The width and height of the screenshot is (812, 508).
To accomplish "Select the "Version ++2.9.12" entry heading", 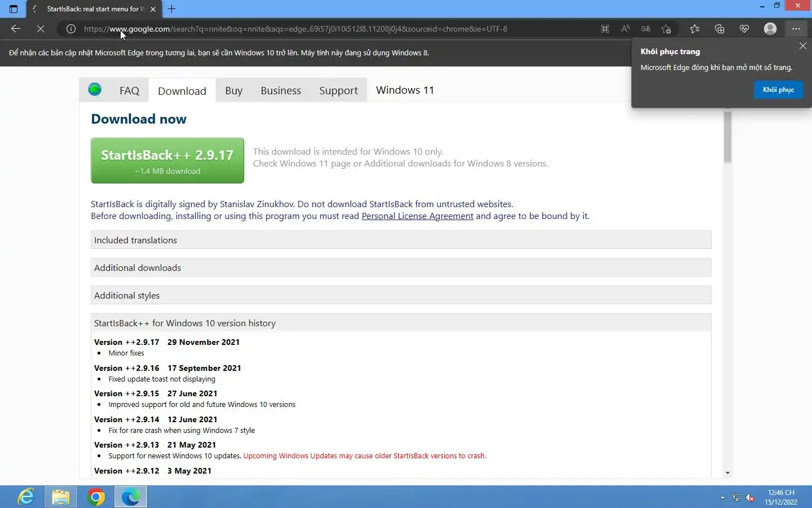I will (127, 471).
